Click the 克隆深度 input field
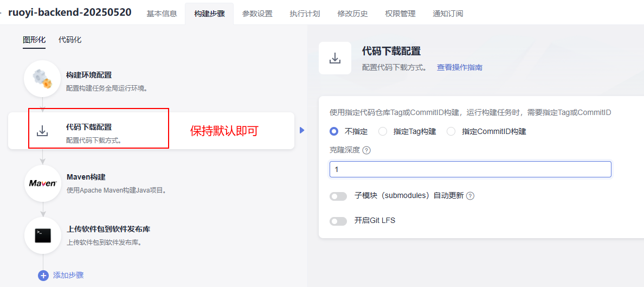Image resolution: width=644 pixels, height=287 pixels. click(x=471, y=169)
